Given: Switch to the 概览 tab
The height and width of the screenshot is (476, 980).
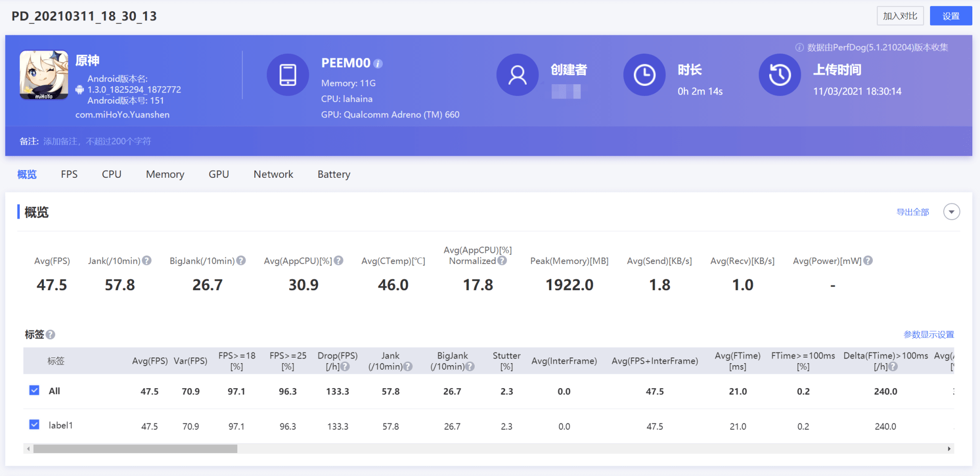Looking at the screenshot, I should (x=27, y=175).
